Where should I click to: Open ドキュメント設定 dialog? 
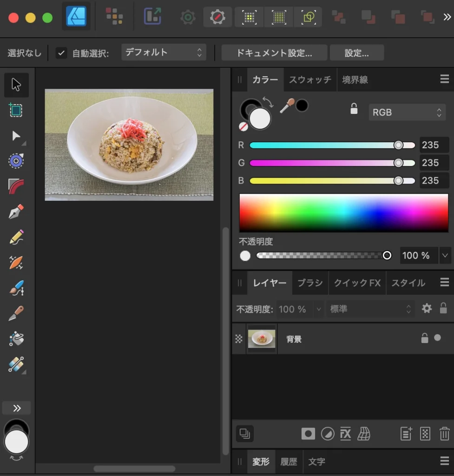coord(274,53)
